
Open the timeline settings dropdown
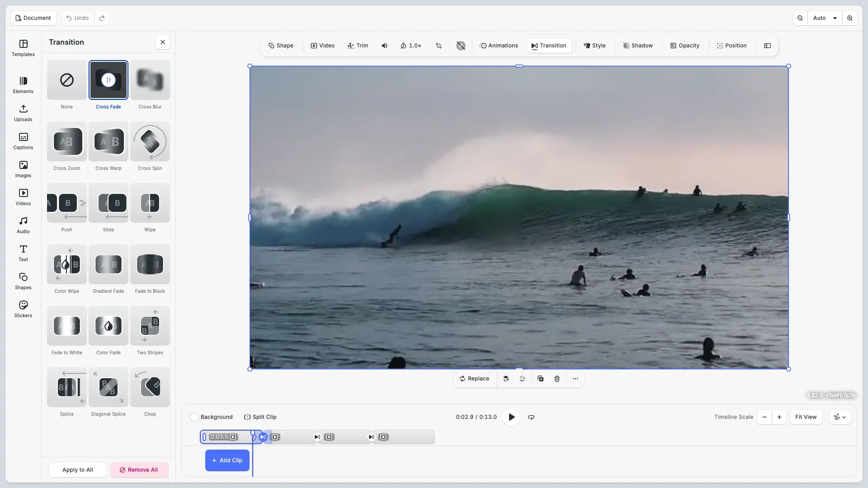pyautogui.click(x=840, y=417)
